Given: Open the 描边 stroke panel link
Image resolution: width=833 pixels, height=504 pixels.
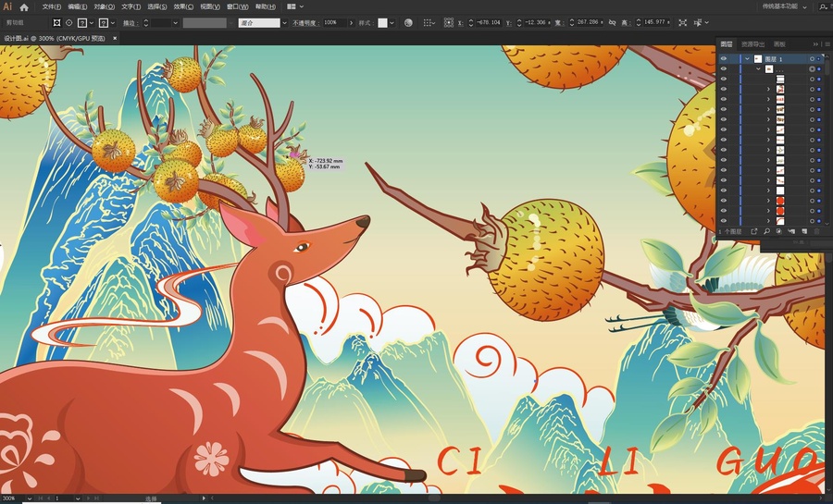Looking at the screenshot, I should click(131, 23).
